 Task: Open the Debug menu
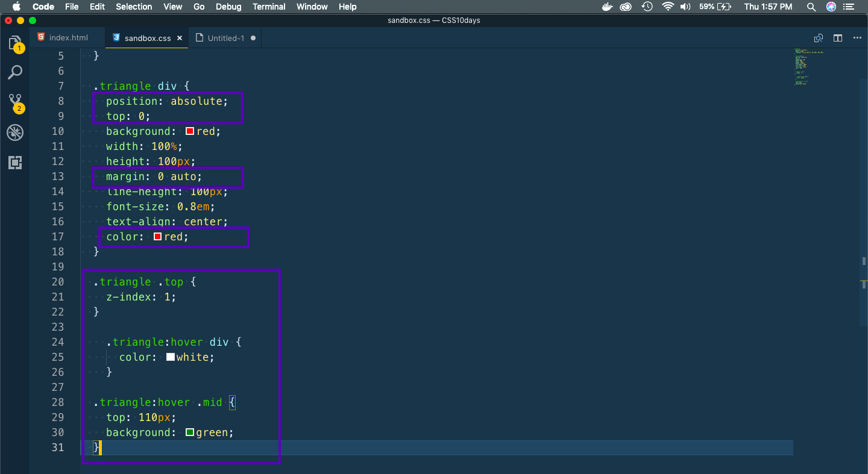[228, 7]
